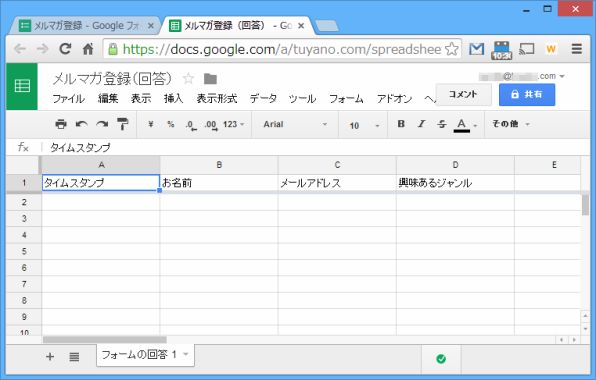Click the blue 共有 share button
The image size is (596, 380).
(x=527, y=95)
